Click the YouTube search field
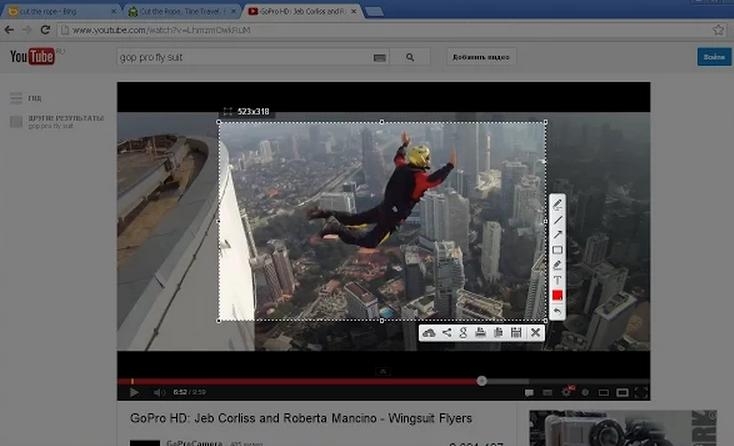 click(x=243, y=57)
